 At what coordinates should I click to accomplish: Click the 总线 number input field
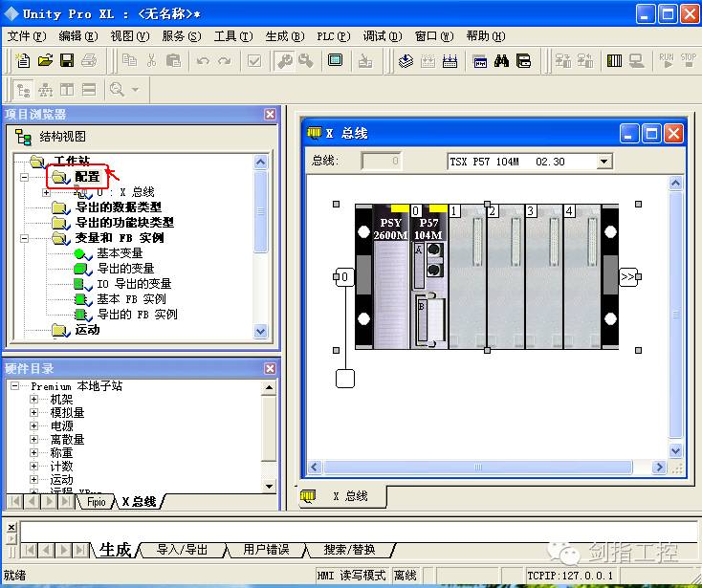click(x=381, y=161)
